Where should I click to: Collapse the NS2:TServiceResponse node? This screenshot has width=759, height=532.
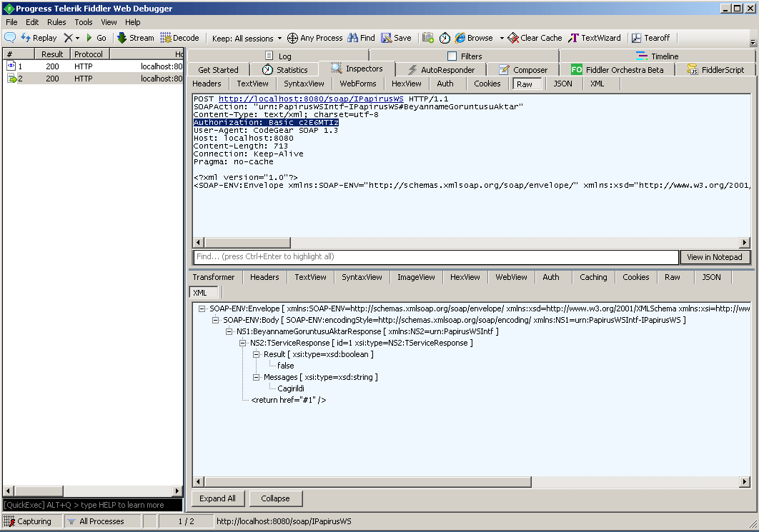[242, 342]
